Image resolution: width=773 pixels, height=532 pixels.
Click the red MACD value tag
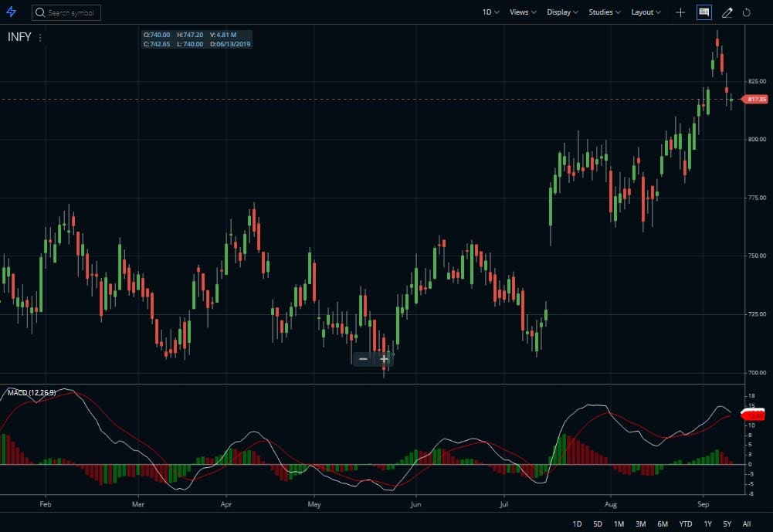[x=753, y=415]
